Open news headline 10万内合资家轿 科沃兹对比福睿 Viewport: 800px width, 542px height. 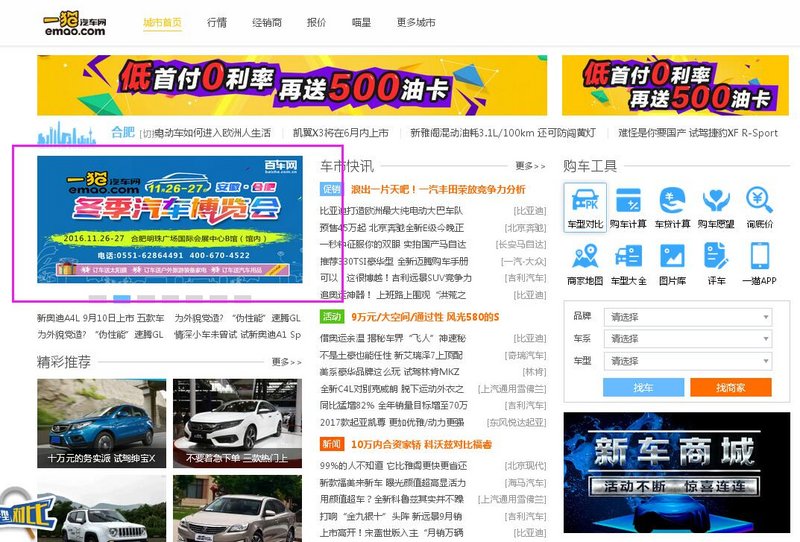pos(421,445)
